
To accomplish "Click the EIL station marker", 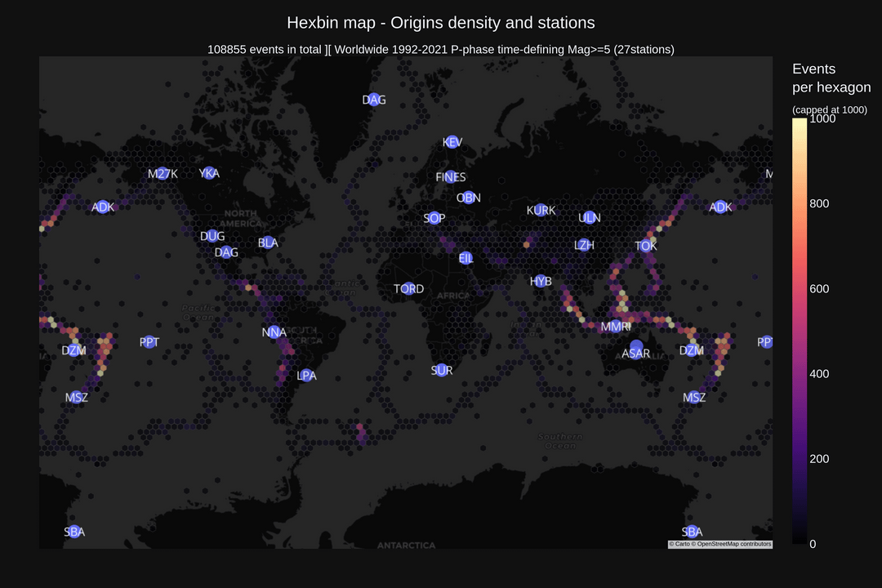I will 465,258.
